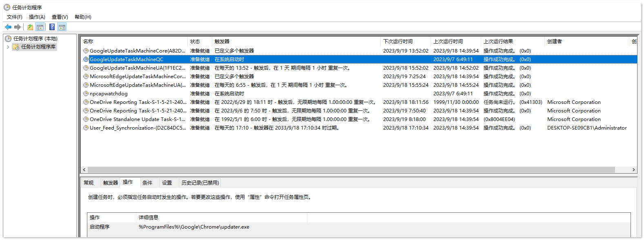The image size is (644, 240).
Task: Click the blue Back arrow toolbar icon
Action: click(8, 27)
